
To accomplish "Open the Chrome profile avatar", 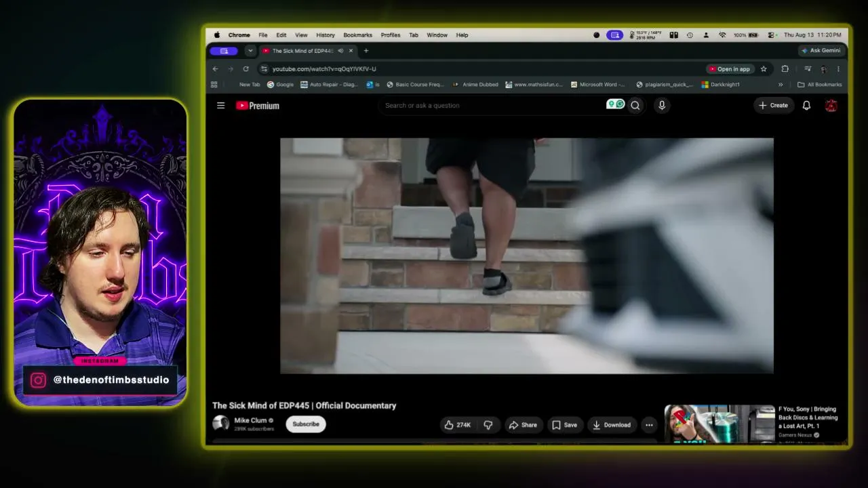I will (823, 68).
